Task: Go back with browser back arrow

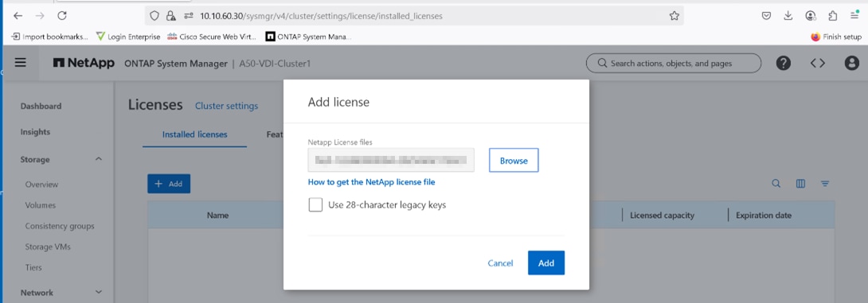Action: pos(18,16)
